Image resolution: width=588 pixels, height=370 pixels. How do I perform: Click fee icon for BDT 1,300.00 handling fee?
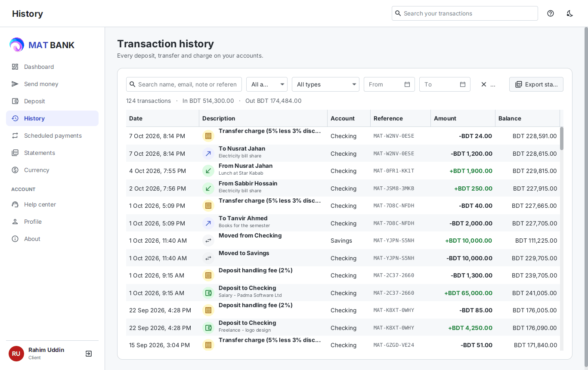pyautogui.click(x=208, y=275)
